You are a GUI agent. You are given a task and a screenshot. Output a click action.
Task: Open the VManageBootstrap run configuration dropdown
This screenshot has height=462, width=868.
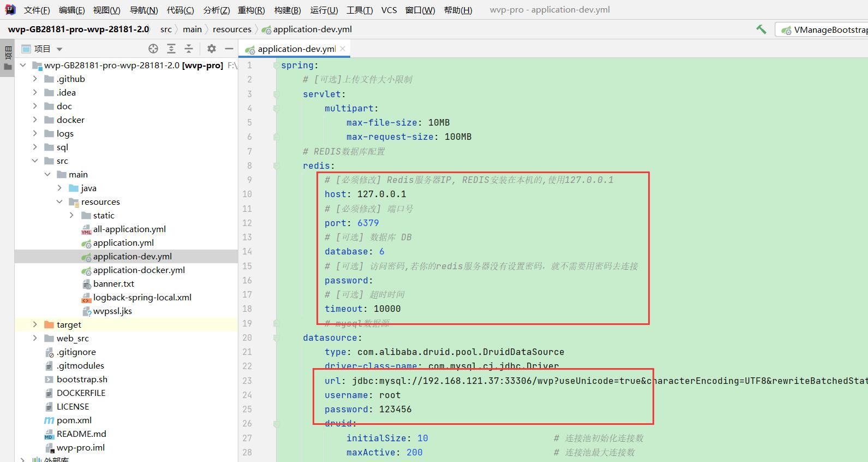(824, 30)
